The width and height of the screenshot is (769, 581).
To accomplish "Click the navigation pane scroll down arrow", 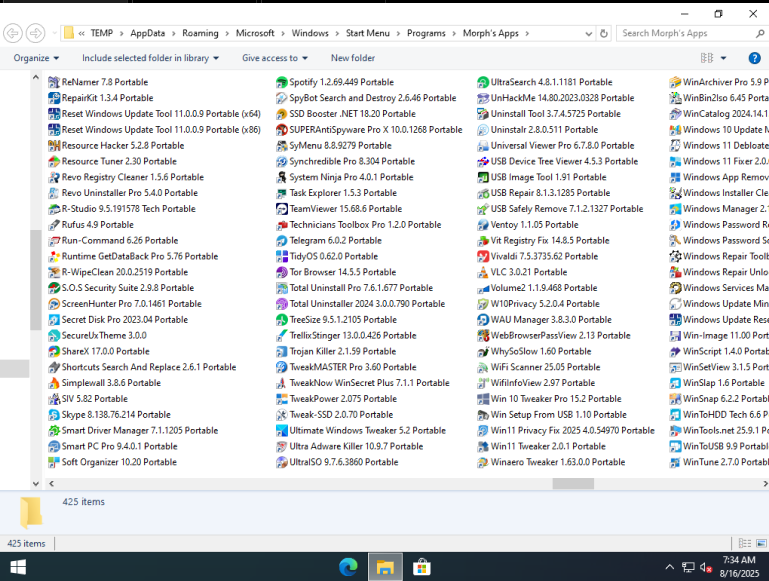I will pyautogui.click(x=36, y=483).
